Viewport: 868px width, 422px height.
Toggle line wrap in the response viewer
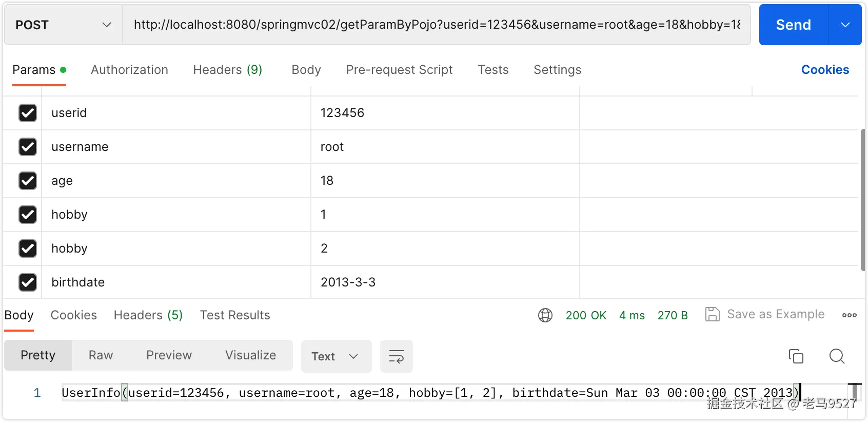pyautogui.click(x=396, y=356)
